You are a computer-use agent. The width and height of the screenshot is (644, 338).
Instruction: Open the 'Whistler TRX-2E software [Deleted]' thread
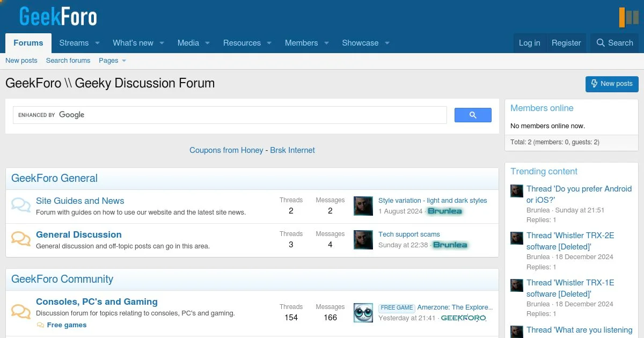tap(570, 241)
